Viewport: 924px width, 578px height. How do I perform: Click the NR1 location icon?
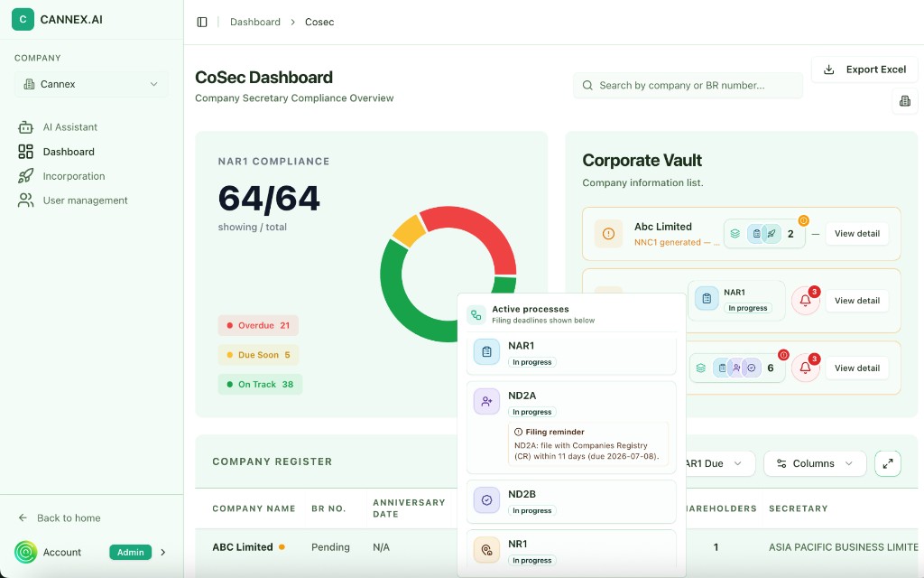486,550
